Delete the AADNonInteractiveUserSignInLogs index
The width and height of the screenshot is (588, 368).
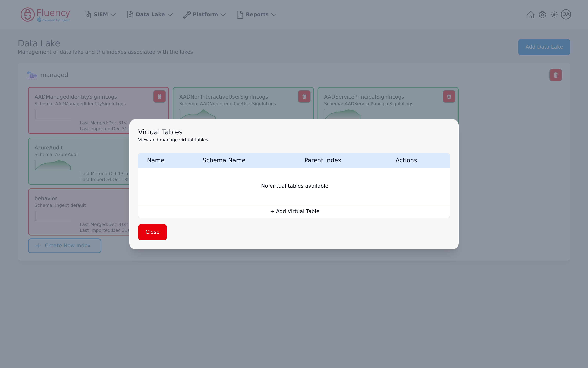coord(304,96)
